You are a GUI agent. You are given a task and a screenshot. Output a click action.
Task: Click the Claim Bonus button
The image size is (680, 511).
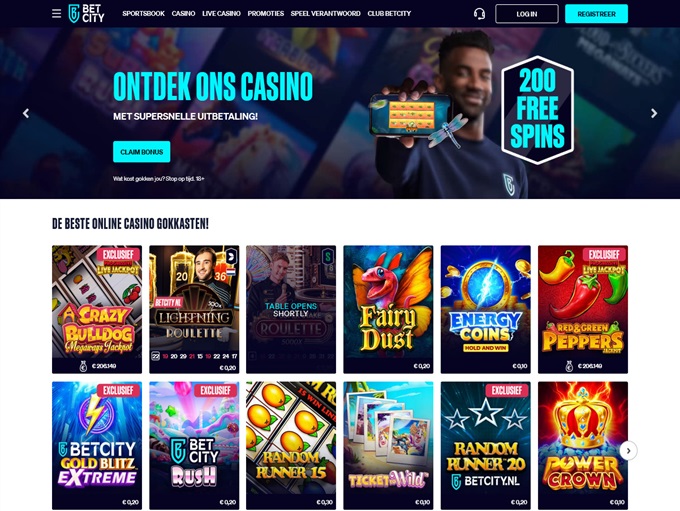(x=141, y=152)
